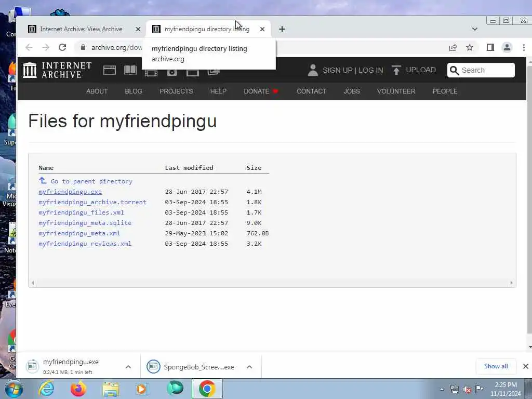The height and width of the screenshot is (399, 532).
Task: Open the Chrome three-dot menu
Action: click(524, 47)
